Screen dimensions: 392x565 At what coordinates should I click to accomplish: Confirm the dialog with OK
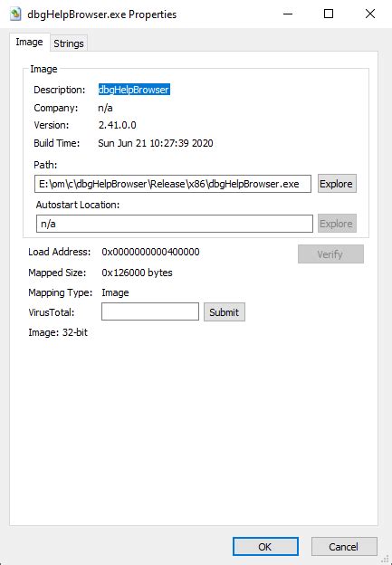pyautogui.click(x=265, y=547)
